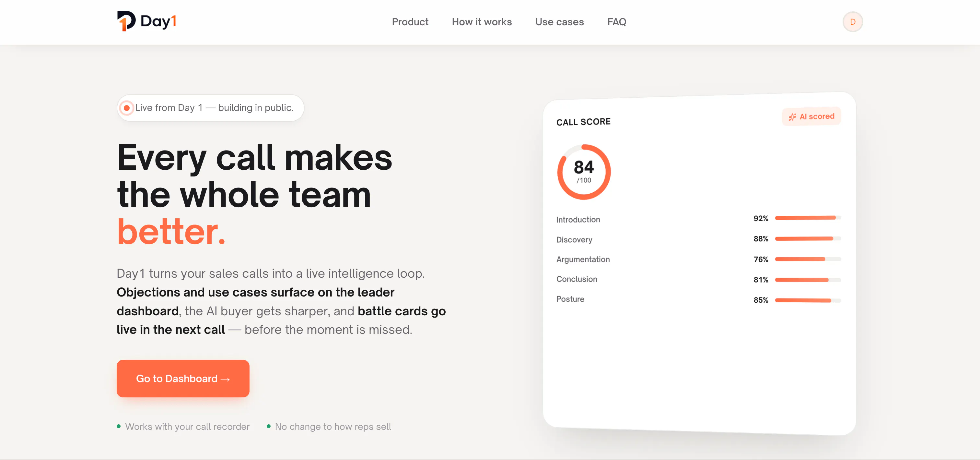Screen dimensions: 980x460
Task: Click the 88% Discovery value
Action: pyautogui.click(x=761, y=239)
